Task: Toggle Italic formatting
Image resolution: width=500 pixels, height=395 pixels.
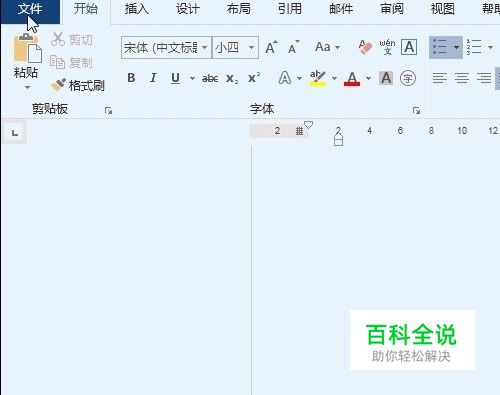Action: [x=153, y=78]
